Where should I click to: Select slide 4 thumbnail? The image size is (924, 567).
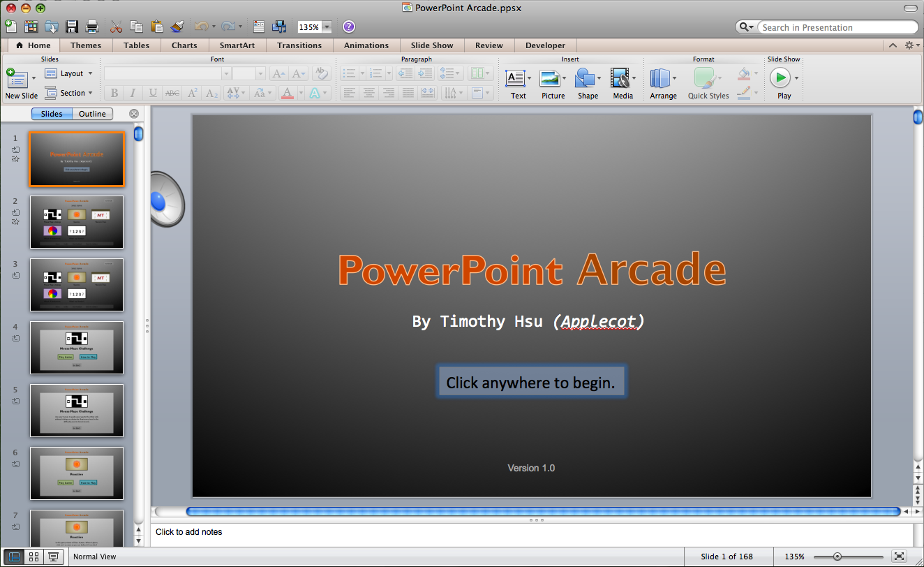tap(77, 348)
